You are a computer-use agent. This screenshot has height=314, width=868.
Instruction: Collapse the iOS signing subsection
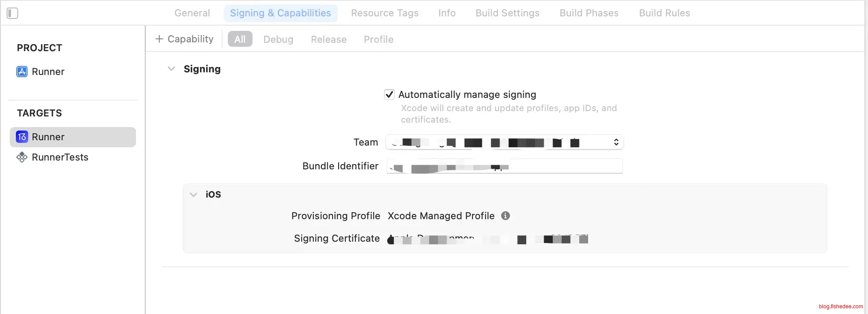(x=193, y=194)
